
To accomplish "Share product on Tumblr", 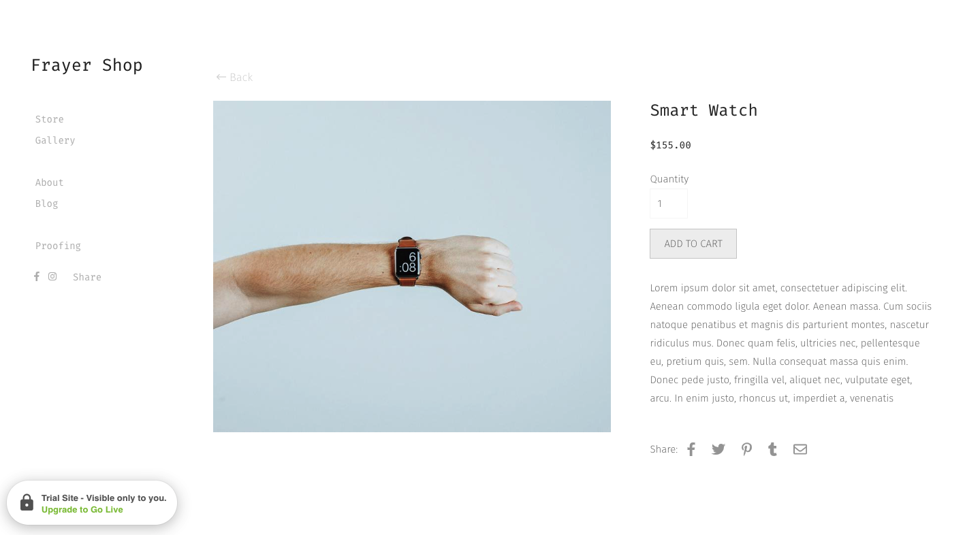I will [x=772, y=449].
